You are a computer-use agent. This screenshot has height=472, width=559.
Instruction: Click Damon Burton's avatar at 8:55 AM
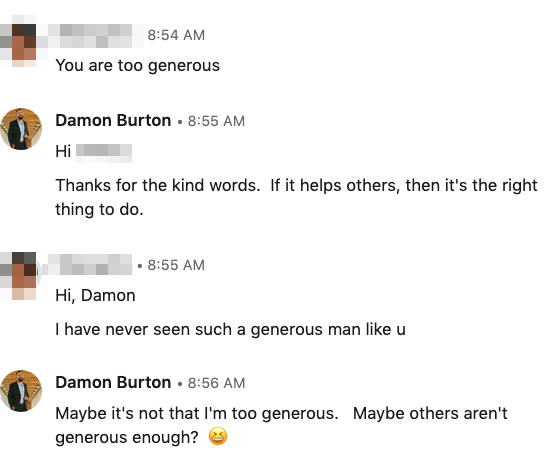click(21, 129)
